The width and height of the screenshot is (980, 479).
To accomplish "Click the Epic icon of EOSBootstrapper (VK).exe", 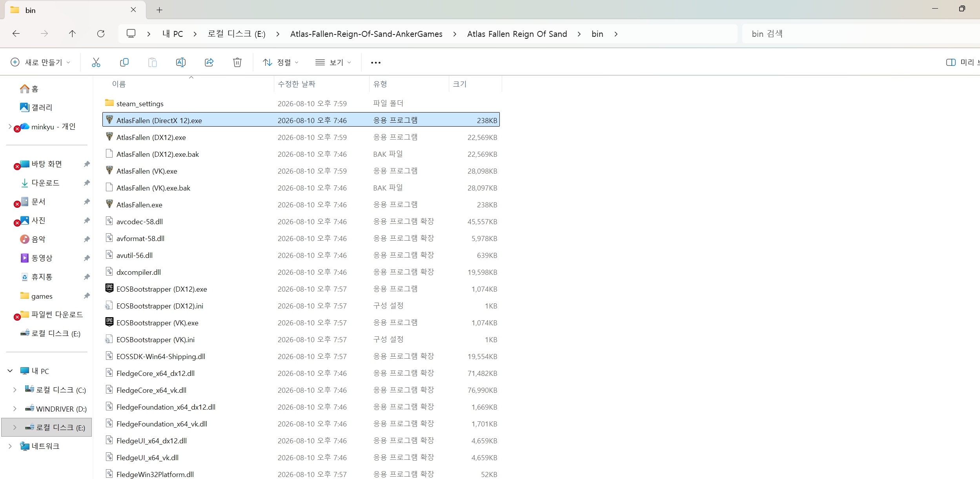I will [x=109, y=322].
